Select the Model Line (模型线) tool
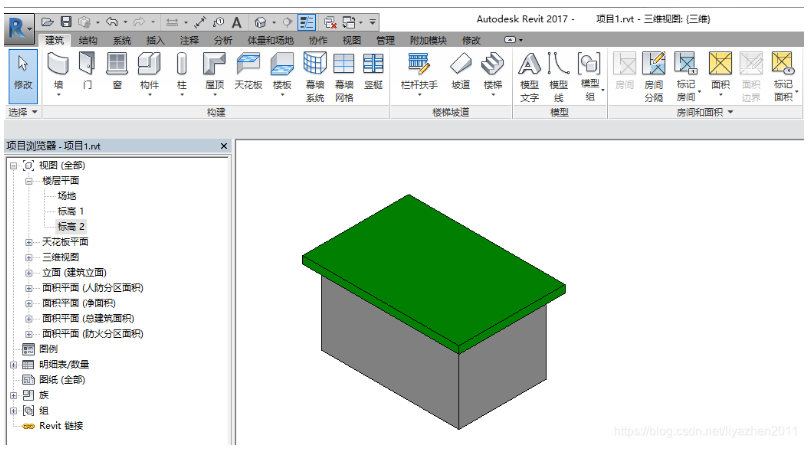809x450 pixels. (x=558, y=76)
